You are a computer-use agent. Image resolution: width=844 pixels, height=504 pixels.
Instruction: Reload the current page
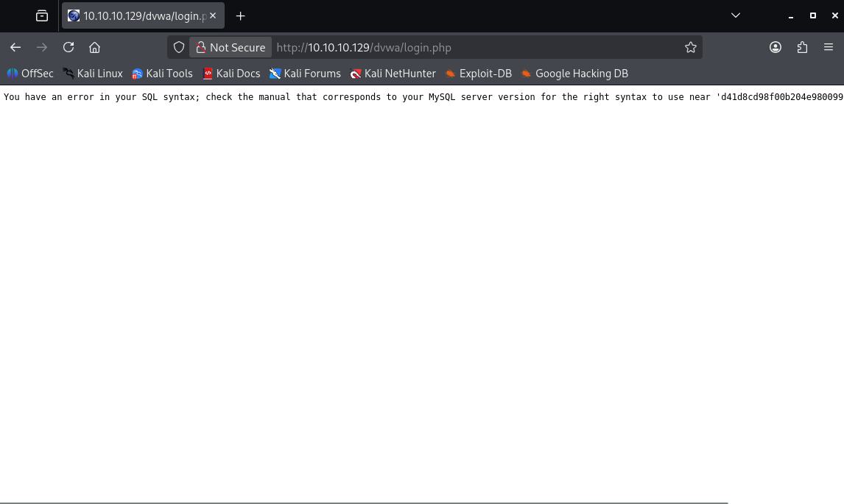(x=68, y=47)
